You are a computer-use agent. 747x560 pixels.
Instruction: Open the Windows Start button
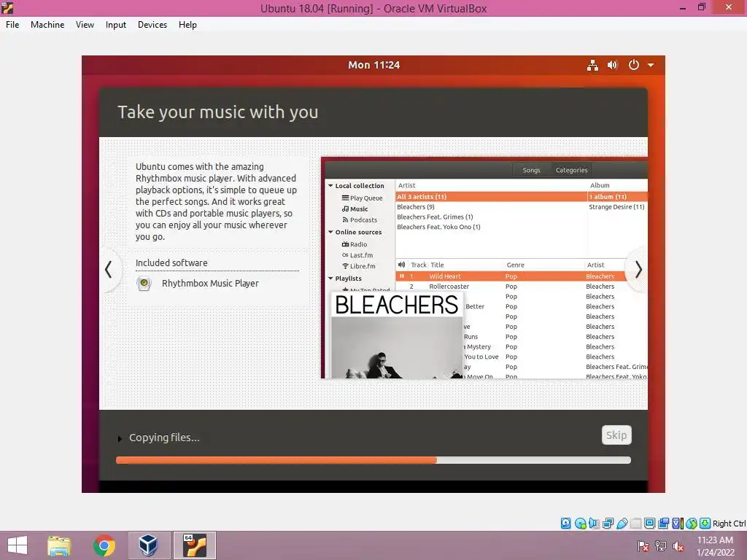pos(18,545)
